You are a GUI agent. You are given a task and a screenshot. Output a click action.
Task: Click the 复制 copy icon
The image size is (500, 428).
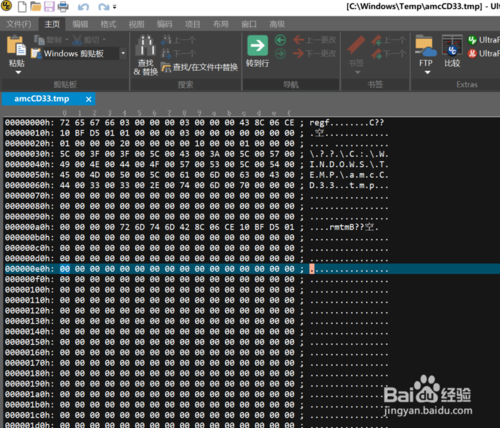click(39, 40)
